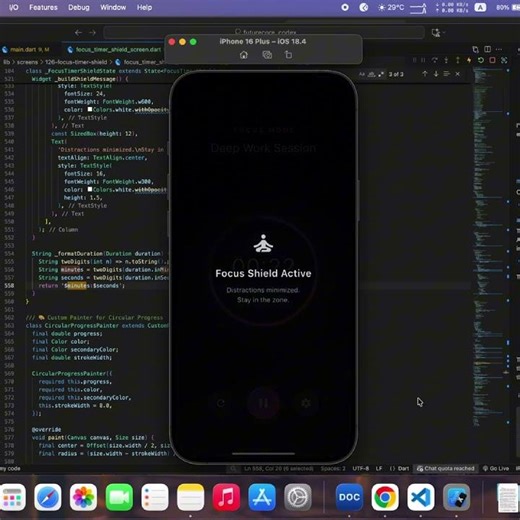The image size is (520, 520).
Task: Toggle find in selection
Action: 447,74
